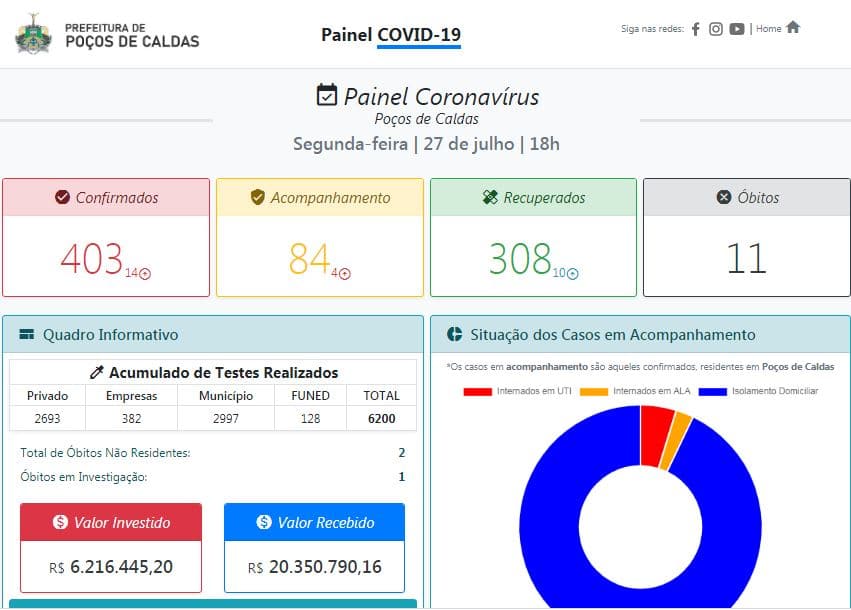The image size is (851, 610).
Task: Click the up-arrow icon next to 84
Action: click(x=345, y=274)
